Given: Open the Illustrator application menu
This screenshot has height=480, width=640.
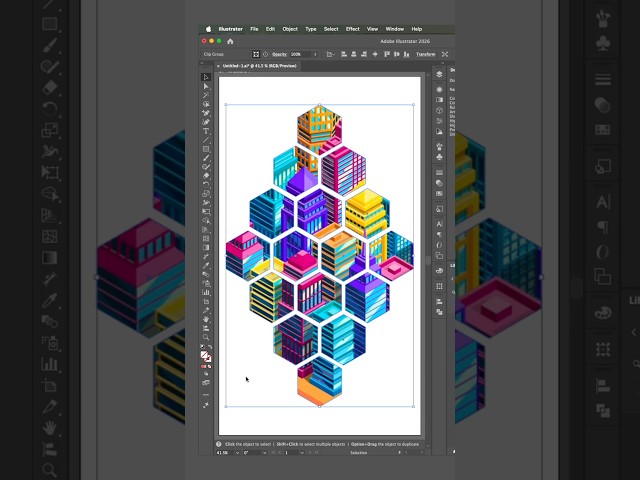Looking at the screenshot, I should 231,29.
